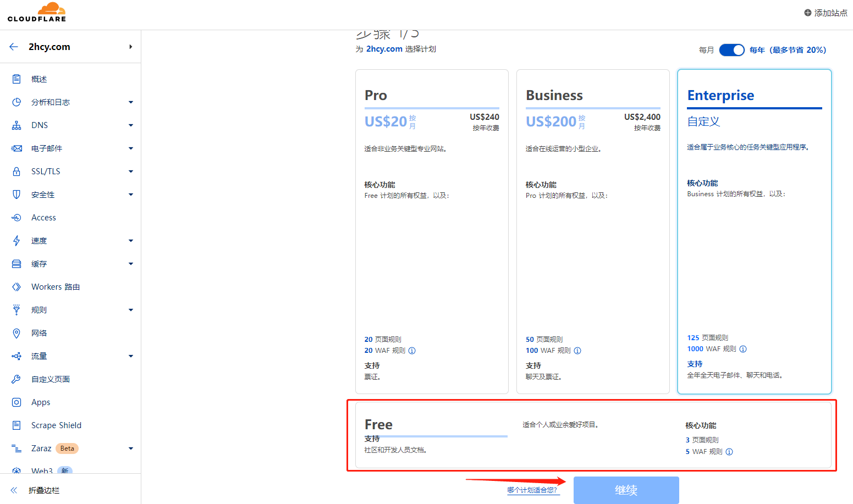The image size is (853, 504).
Task: Click the back arrow beside 2hcy.com
Action: [14, 47]
